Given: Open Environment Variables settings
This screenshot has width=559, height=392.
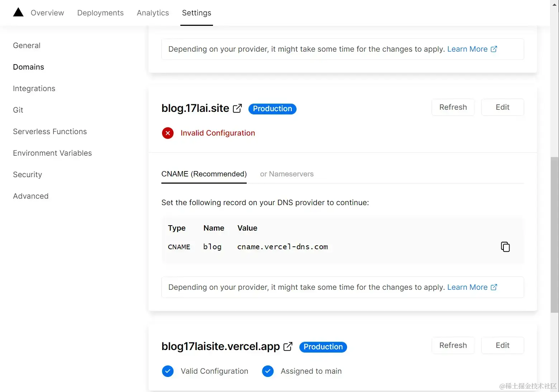Looking at the screenshot, I should (x=52, y=153).
